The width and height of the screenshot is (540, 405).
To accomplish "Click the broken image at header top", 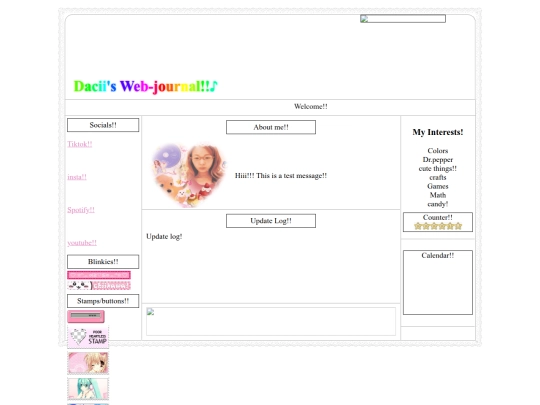I will (x=403, y=19).
